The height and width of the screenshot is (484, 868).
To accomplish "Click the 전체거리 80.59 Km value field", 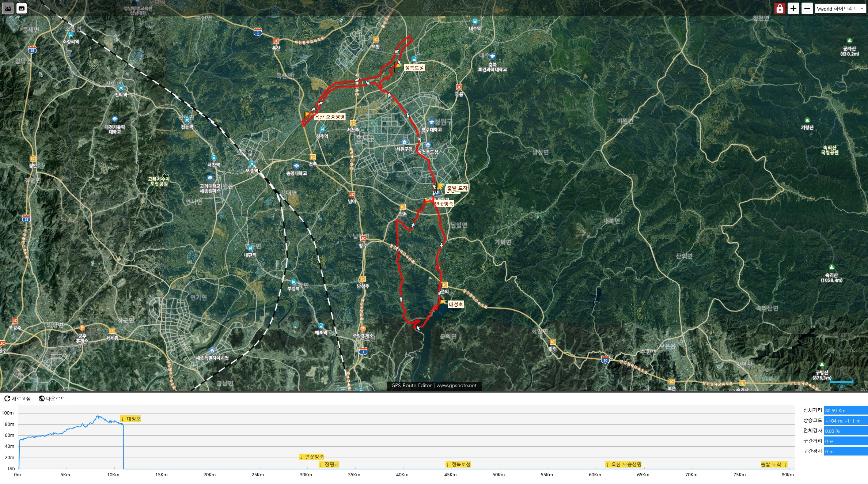I will coord(845,411).
